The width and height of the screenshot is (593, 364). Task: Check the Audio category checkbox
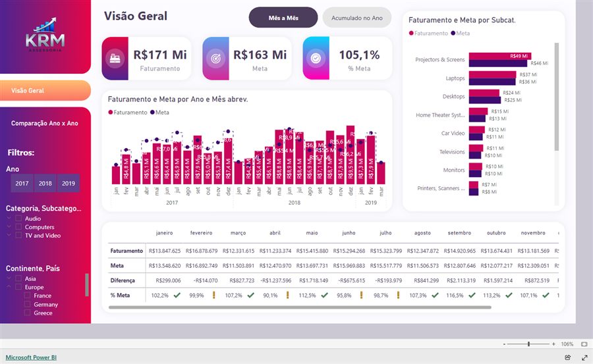(18, 218)
